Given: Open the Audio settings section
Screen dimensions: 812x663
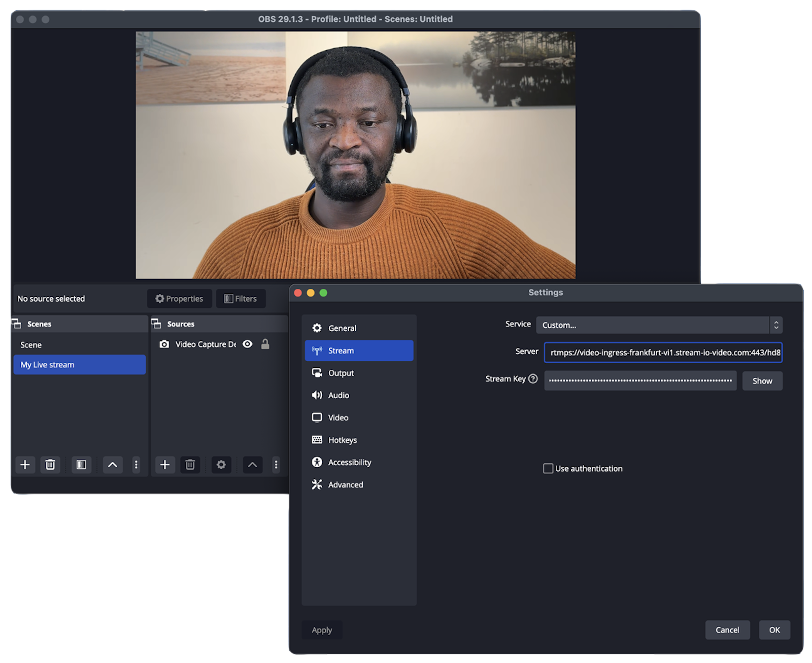Looking at the screenshot, I should pos(339,395).
